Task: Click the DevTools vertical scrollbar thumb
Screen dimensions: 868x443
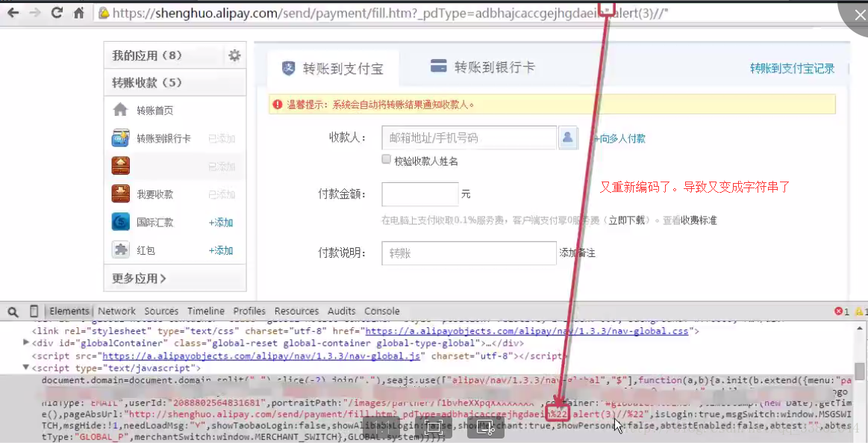Action: coord(859,371)
